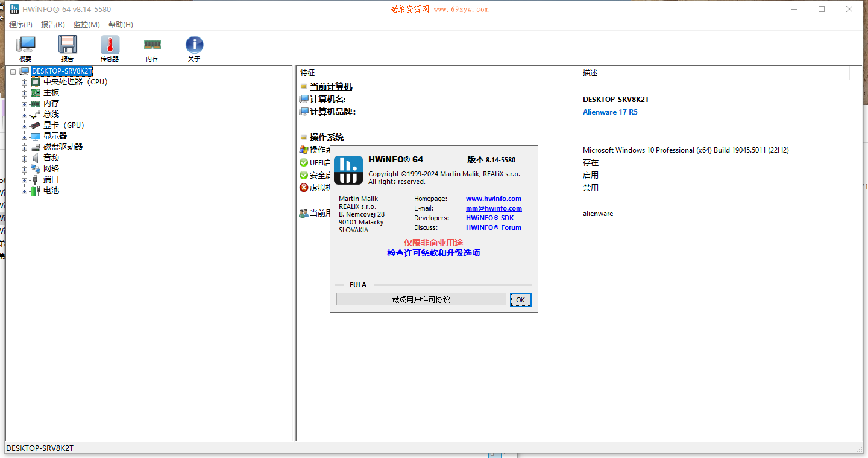
Task: Click the mm@hwinfo.com email link
Action: (x=494, y=208)
